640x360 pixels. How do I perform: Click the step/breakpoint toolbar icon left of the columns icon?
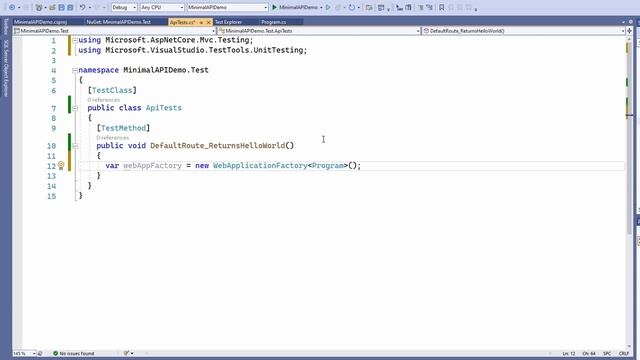point(399,7)
